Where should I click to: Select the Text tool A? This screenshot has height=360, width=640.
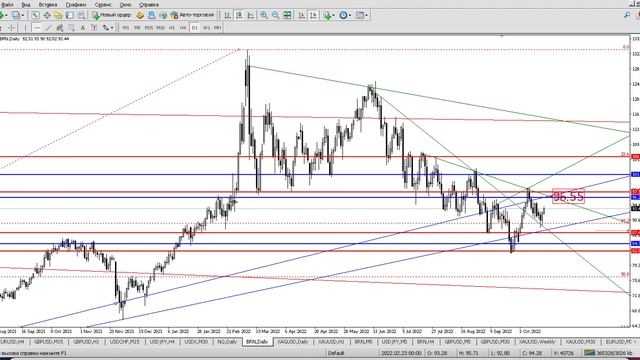click(83, 28)
